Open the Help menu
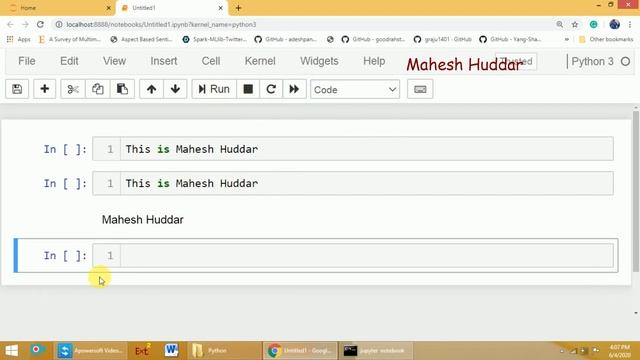This screenshot has width=640, height=360. click(x=374, y=61)
